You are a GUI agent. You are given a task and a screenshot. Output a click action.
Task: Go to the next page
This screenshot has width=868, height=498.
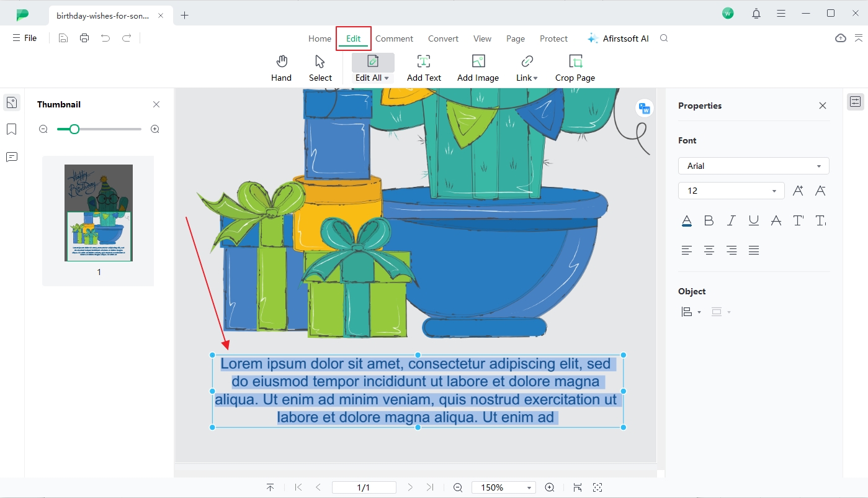[410, 487]
